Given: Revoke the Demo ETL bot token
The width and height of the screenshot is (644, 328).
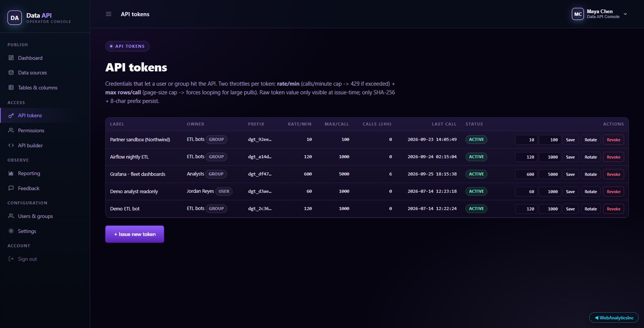Looking at the screenshot, I should 613,209.
